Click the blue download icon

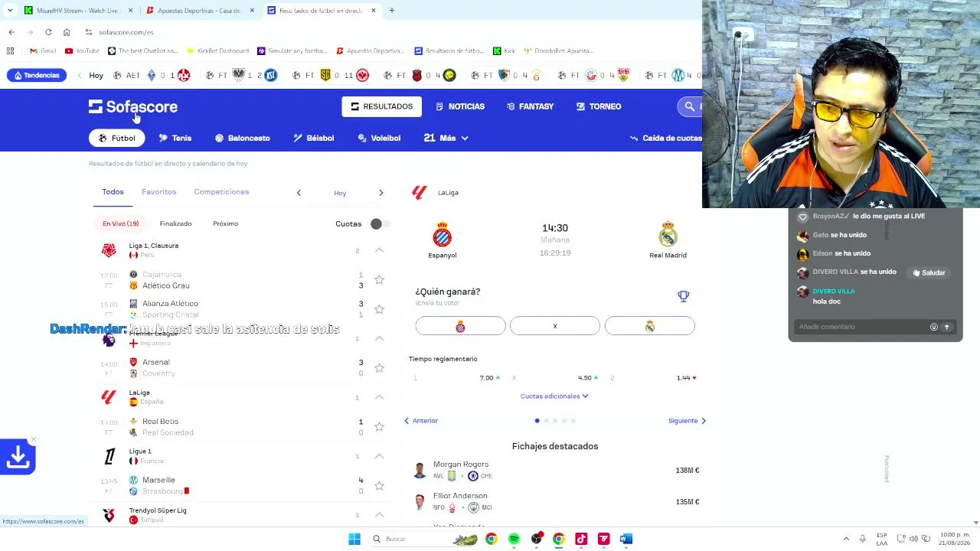point(18,457)
